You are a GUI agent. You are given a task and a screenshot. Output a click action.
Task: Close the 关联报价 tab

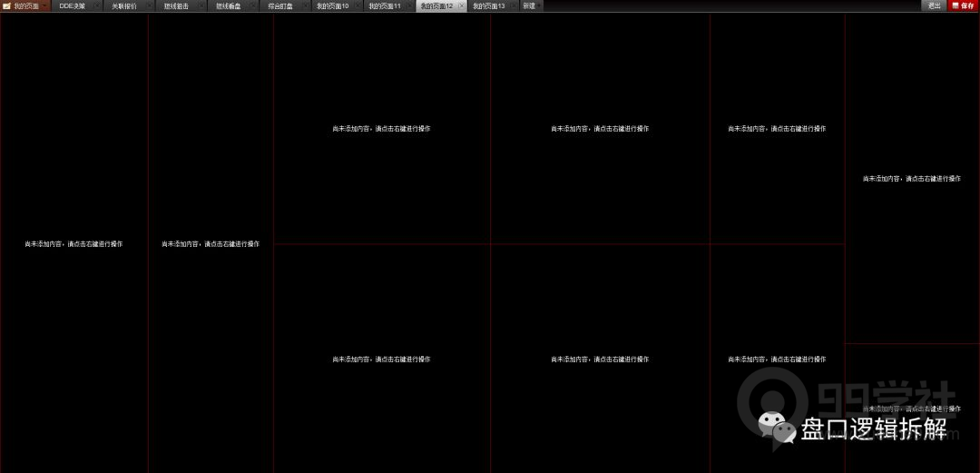click(x=150, y=5)
